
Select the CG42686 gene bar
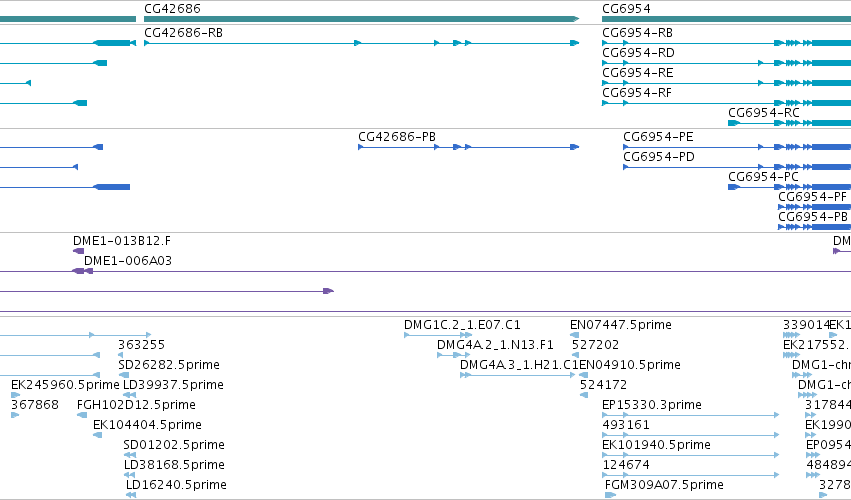pyautogui.click(x=361, y=19)
